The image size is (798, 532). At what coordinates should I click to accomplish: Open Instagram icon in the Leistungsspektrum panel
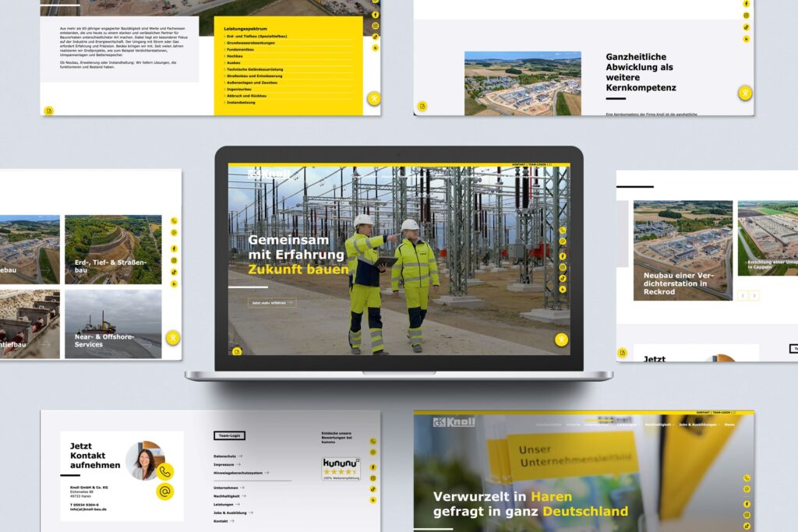[375, 26]
